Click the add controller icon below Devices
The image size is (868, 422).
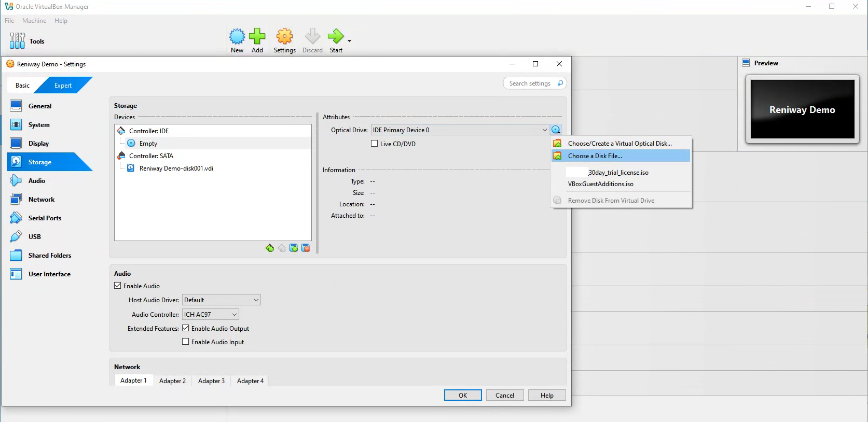(270, 248)
